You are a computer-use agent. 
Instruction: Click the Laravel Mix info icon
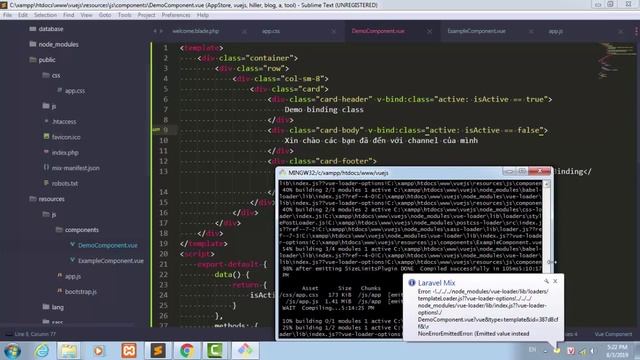[x=411, y=282]
